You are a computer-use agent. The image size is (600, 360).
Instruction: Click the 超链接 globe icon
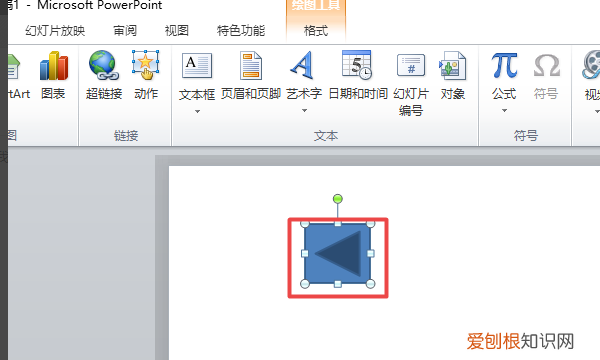click(103, 65)
